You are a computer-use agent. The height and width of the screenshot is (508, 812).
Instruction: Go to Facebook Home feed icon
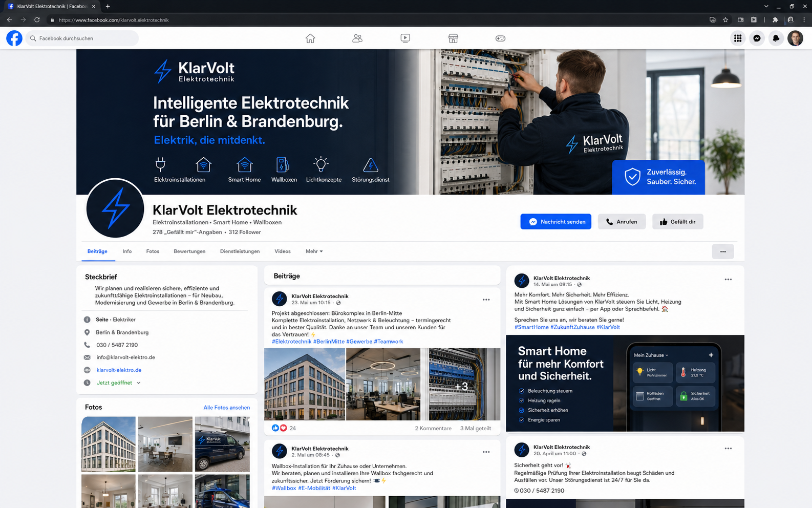[310, 38]
